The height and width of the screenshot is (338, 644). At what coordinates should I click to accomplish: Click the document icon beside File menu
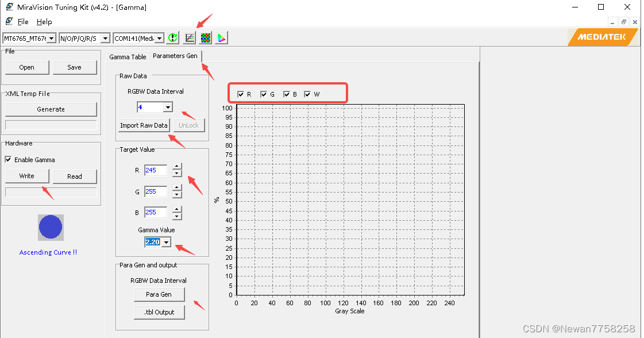tap(9, 21)
